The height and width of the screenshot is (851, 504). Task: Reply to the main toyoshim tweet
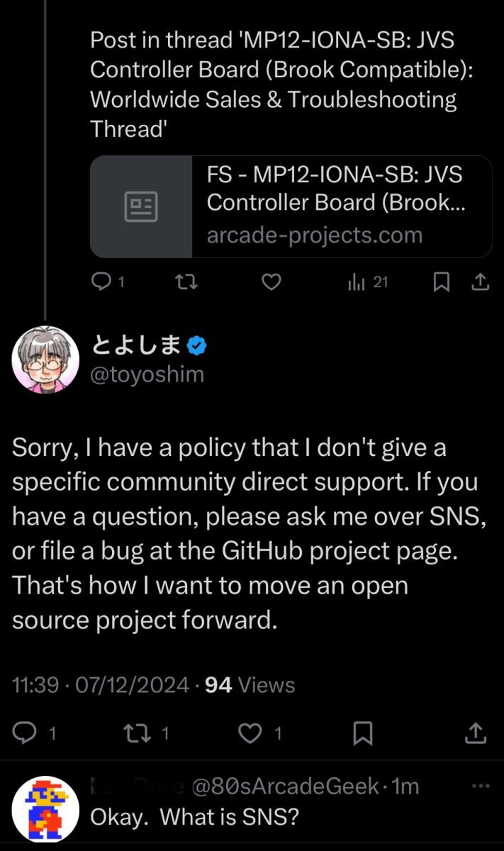coord(34,733)
